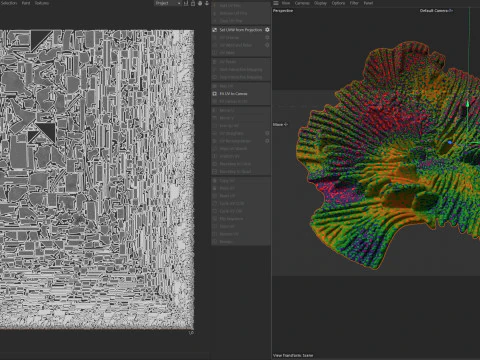Open the Selection menu
This screenshot has height=360, width=480.
click(9, 3)
